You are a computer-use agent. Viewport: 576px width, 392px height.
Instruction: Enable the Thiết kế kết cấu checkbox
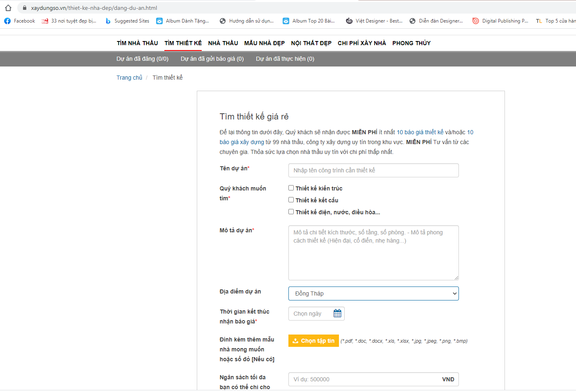pyautogui.click(x=291, y=200)
